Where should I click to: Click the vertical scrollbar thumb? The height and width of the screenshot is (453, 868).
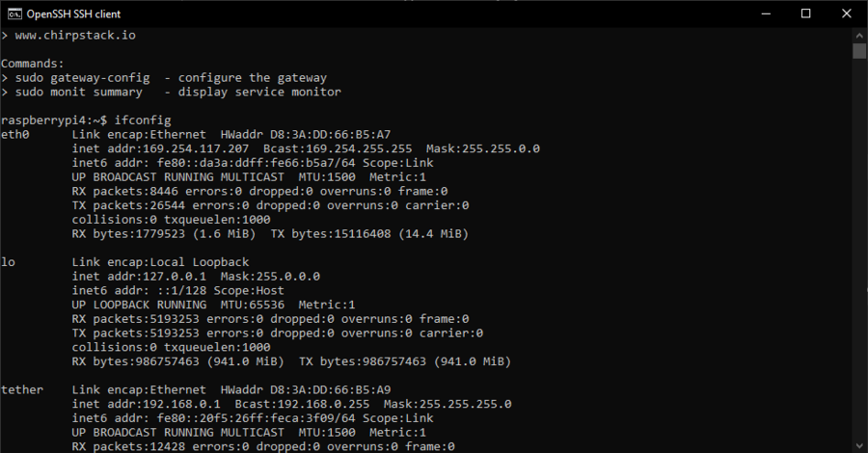tap(859, 51)
